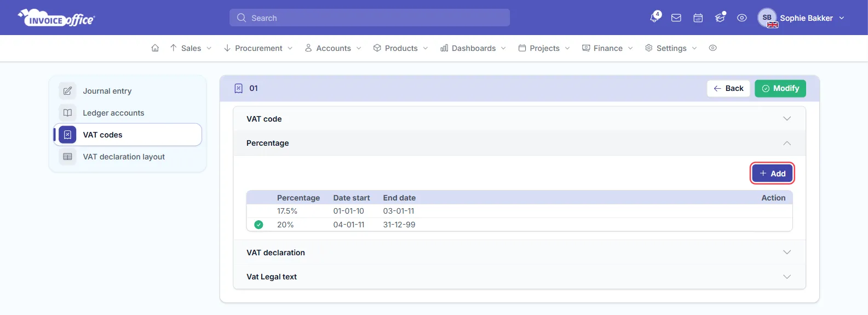The width and height of the screenshot is (868, 315).
Task: Open the mail envelope icon
Action: click(676, 18)
